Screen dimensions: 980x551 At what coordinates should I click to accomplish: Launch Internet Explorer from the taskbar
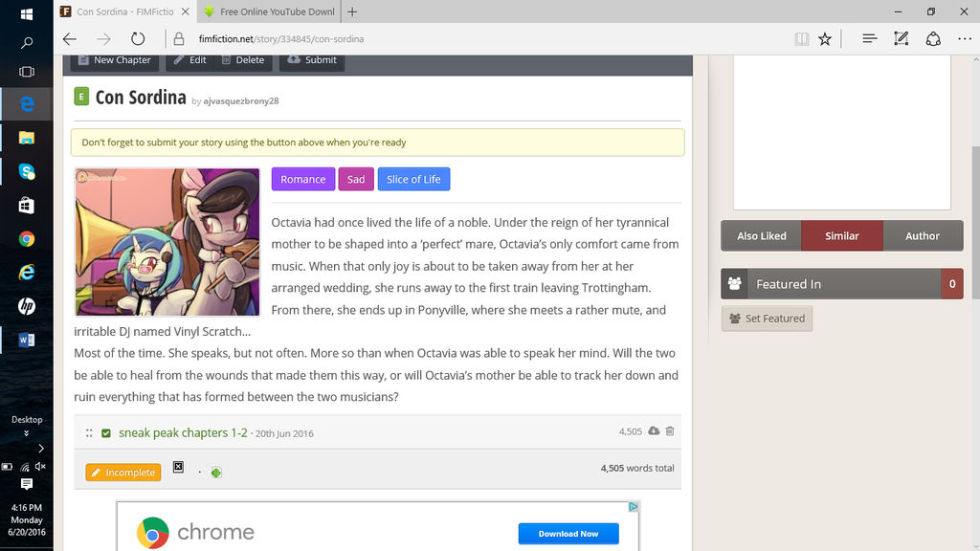(x=26, y=273)
